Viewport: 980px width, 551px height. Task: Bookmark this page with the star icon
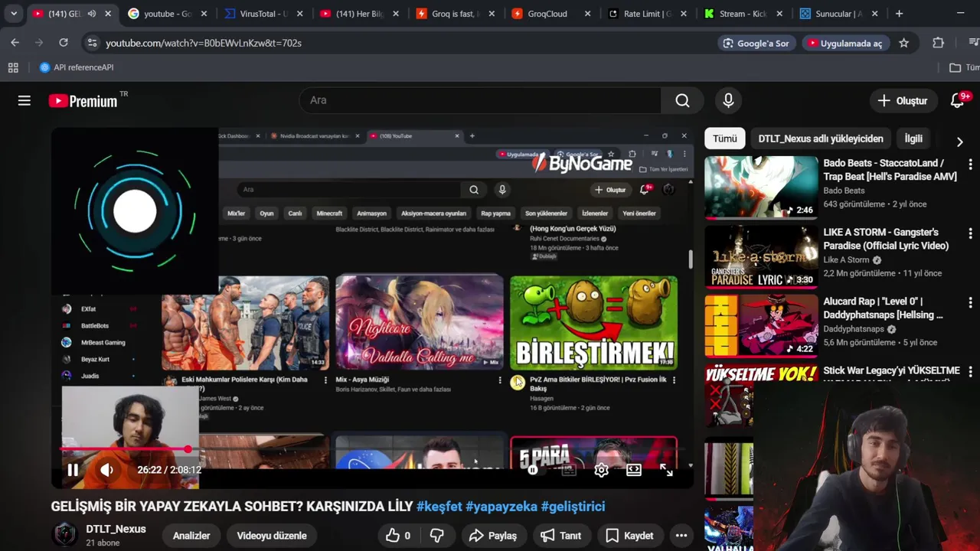(903, 43)
